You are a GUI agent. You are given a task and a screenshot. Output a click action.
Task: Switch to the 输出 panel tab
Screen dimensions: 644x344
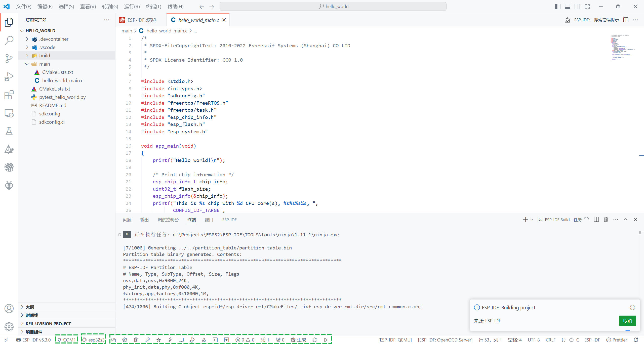click(144, 220)
